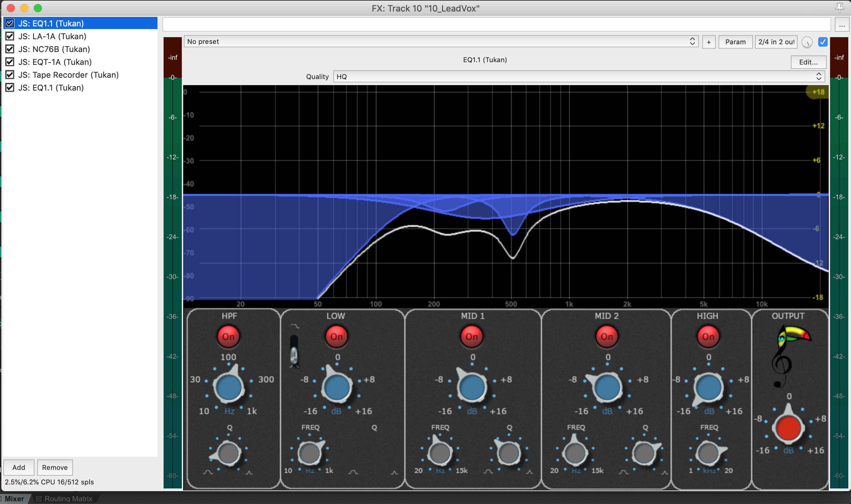Click the Edit... button
This screenshot has height=504, width=851.
(x=808, y=62)
